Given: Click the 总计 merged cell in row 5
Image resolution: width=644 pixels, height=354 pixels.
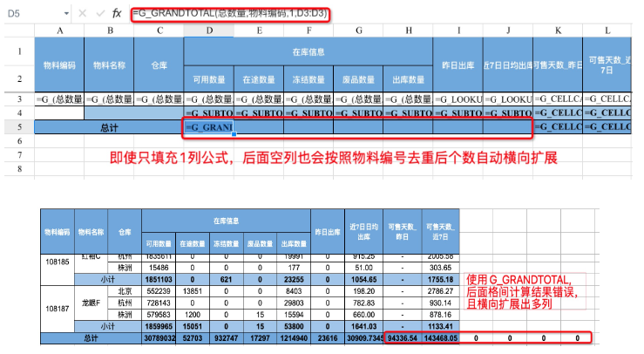Looking at the screenshot, I should tap(109, 127).
